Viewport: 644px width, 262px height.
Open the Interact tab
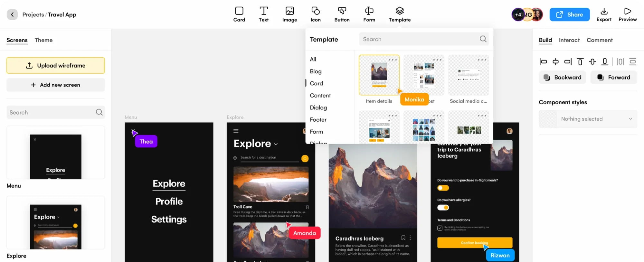click(569, 40)
